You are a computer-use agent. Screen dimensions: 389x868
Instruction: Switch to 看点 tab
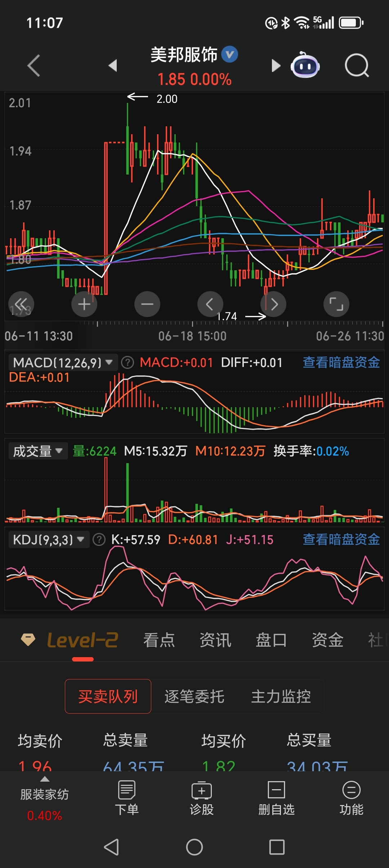159,640
